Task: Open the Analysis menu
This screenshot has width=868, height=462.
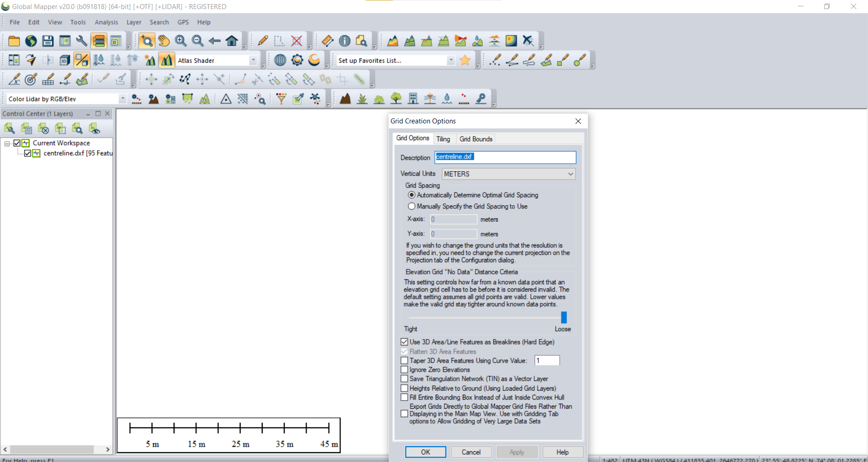Action: pyautogui.click(x=106, y=22)
